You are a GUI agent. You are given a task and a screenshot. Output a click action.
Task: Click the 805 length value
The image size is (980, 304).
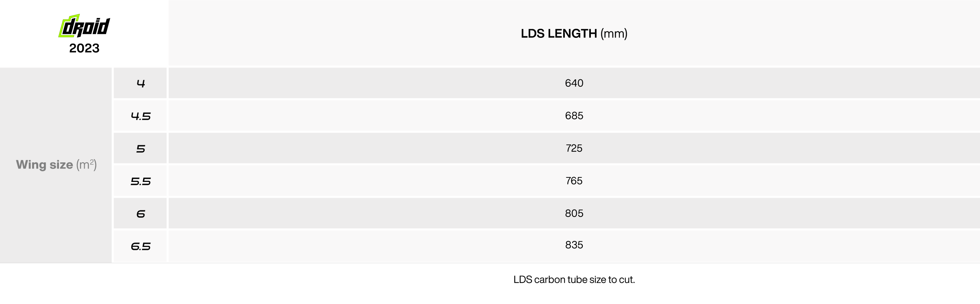(x=574, y=213)
